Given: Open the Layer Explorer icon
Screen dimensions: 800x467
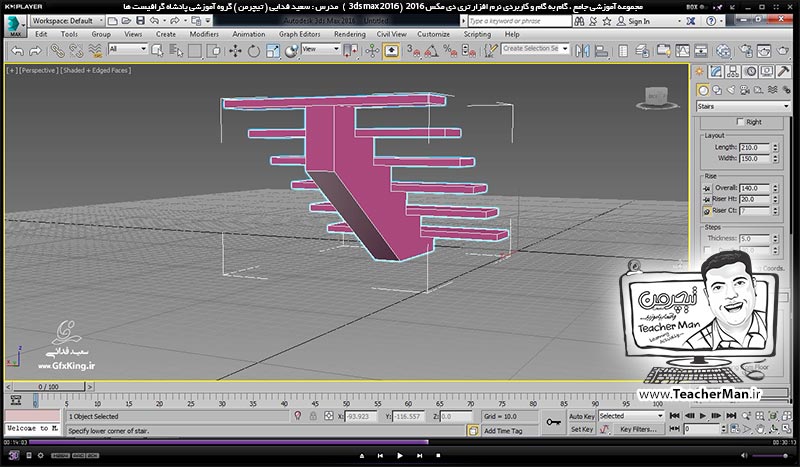Looking at the screenshot, I should click(642, 51).
